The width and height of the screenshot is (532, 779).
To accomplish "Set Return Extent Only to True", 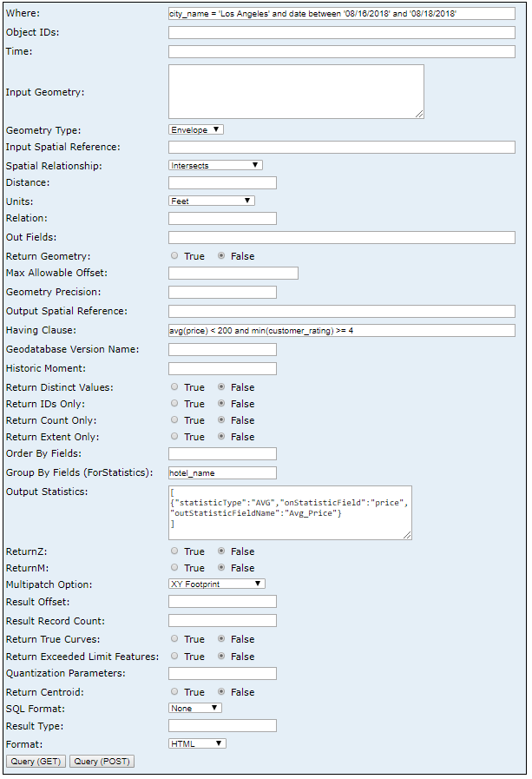I will (x=174, y=436).
